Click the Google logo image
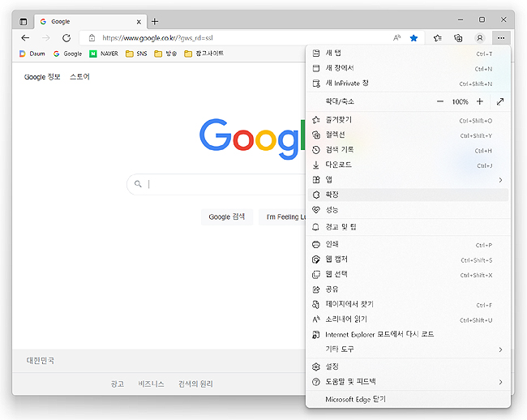 (x=252, y=139)
